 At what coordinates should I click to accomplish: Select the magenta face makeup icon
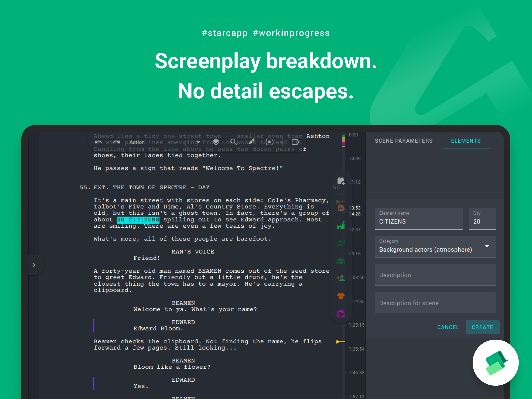pos(341,314)
